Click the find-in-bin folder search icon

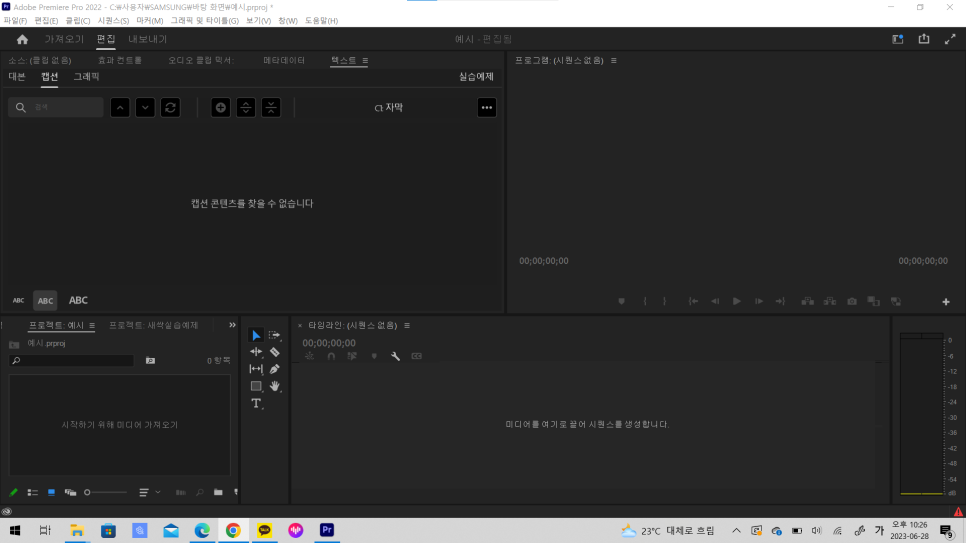[150, 361]
